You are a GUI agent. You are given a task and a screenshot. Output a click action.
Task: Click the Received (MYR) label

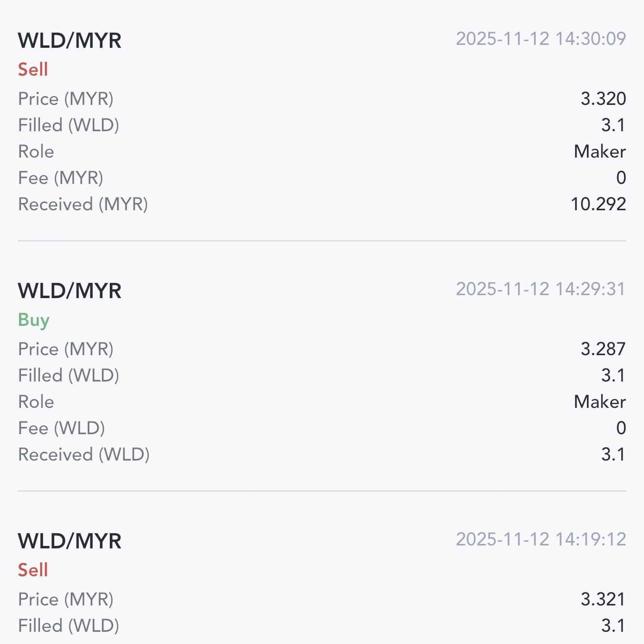tap(83, 204)
